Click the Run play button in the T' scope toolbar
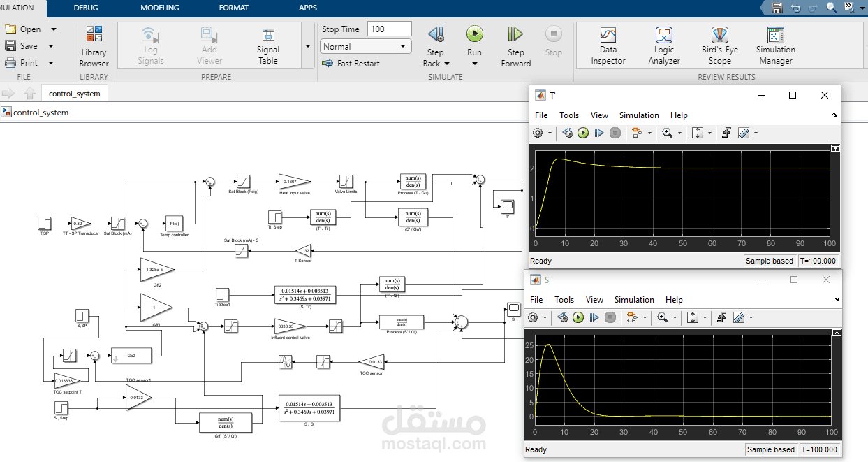 583,133
